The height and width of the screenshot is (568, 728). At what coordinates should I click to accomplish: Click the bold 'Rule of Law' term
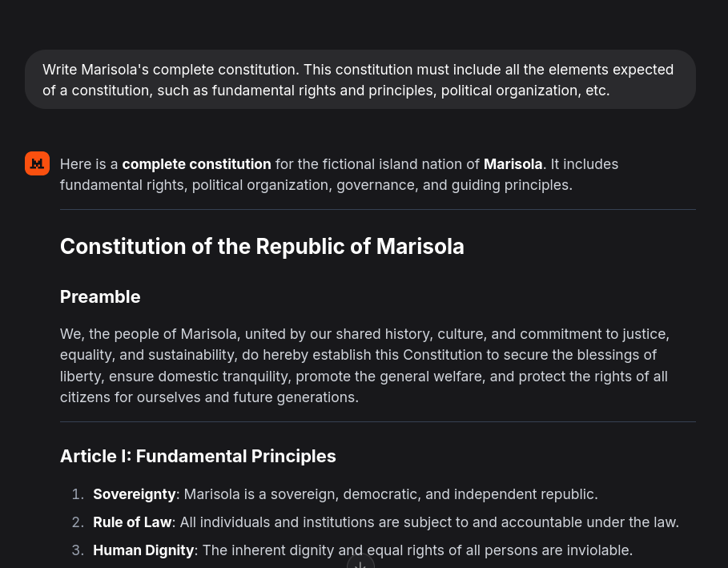(132, 522)
